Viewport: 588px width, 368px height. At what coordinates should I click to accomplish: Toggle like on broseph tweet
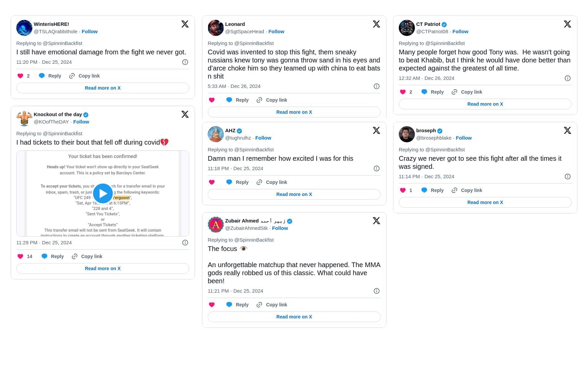(x=403, y=190)
